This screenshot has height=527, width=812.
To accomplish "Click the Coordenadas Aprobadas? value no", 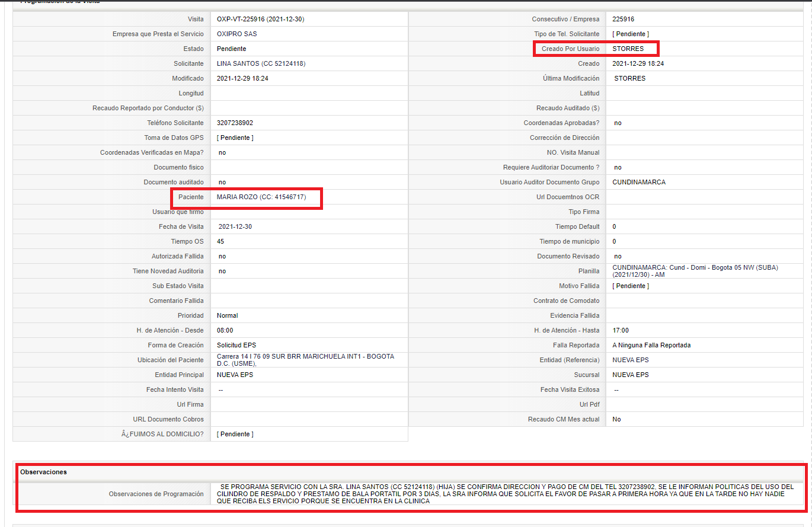I will tap(618, 123).
